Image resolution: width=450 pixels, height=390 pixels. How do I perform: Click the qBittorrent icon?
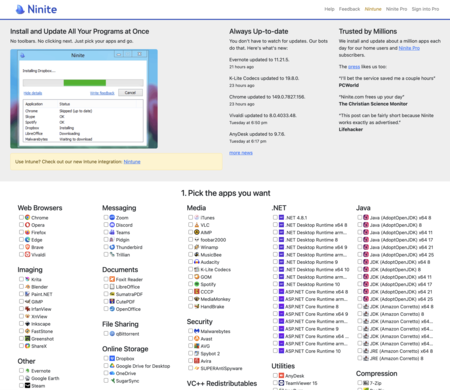112,333
